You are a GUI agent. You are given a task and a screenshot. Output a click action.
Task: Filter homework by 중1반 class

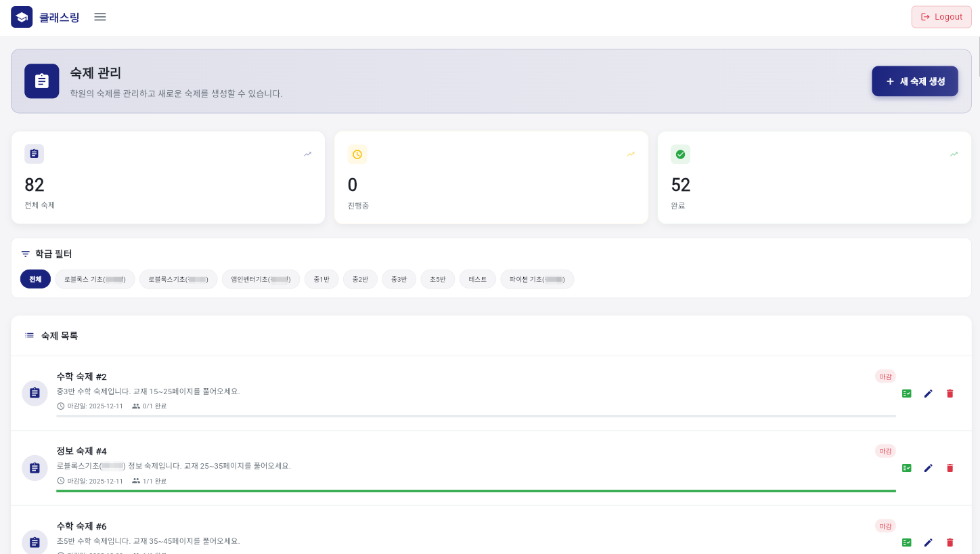click(x=321, y=279)
